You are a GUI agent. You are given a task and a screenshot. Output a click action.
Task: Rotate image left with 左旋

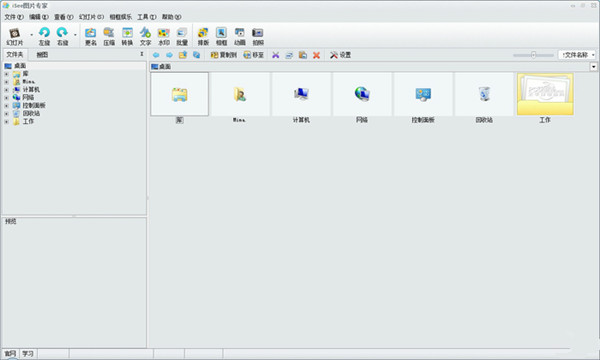[x=44, y=37]
